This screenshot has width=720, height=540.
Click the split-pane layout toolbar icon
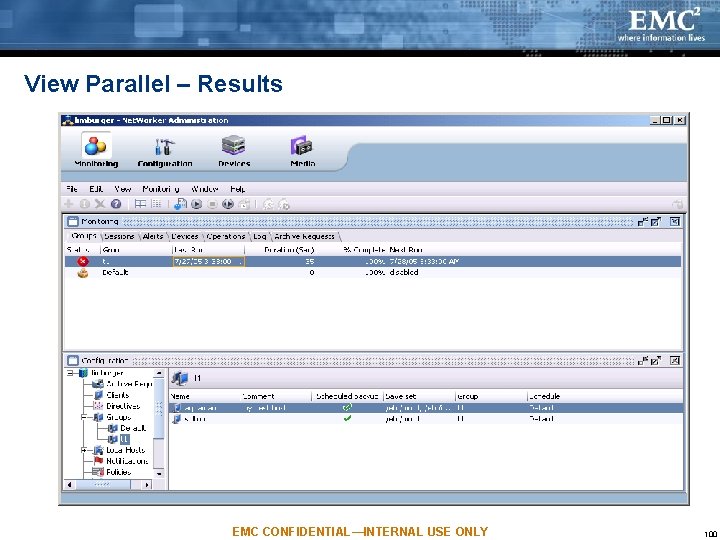point(141,204)
